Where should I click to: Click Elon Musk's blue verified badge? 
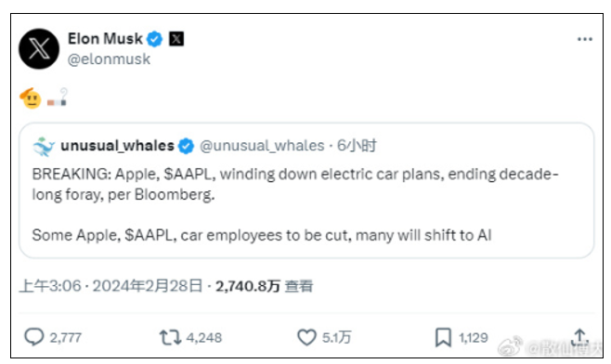155,39
